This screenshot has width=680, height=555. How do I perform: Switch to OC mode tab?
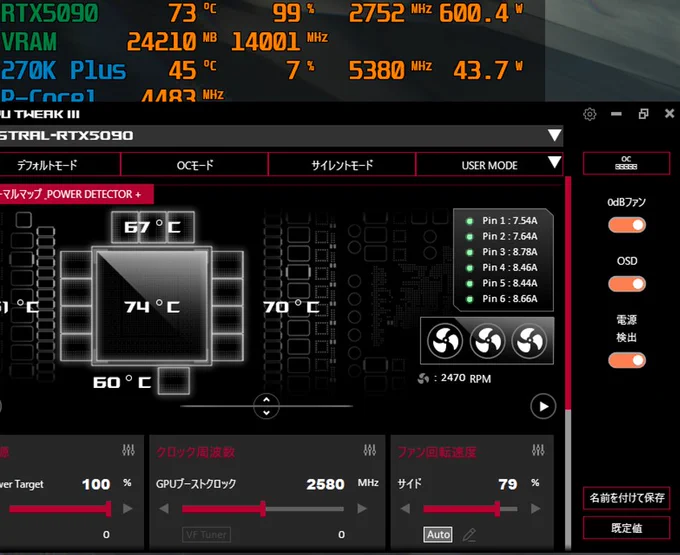(x=195, y=165)
